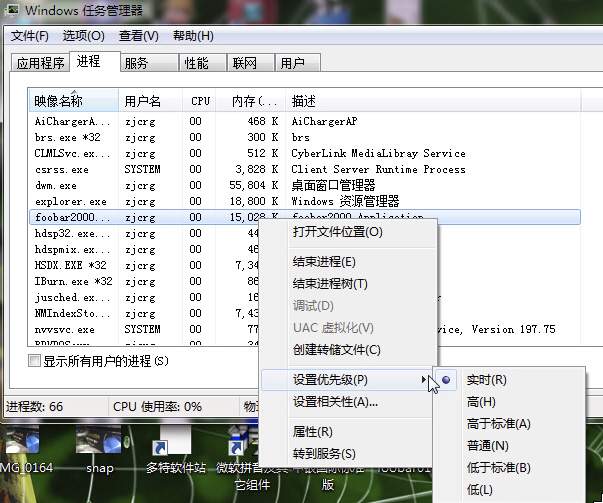Select the brs.exe *32 process
The image size is (603, 503).
(305, 137)
